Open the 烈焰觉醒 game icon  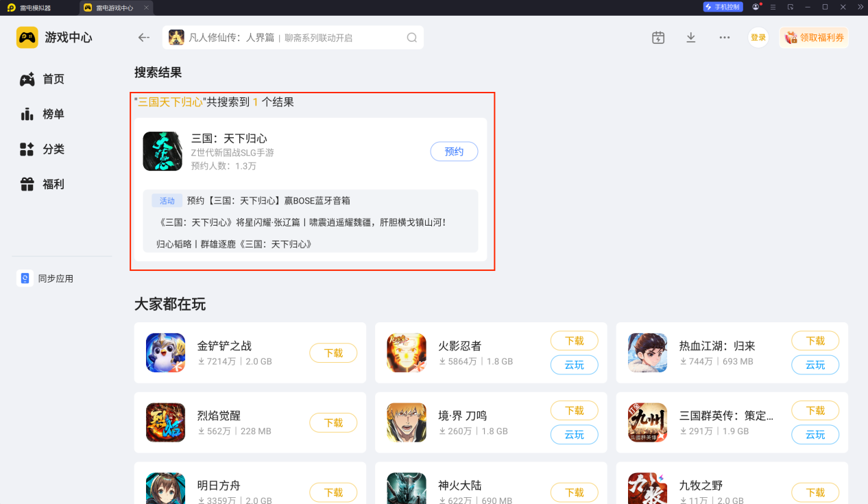pos(165,422)
